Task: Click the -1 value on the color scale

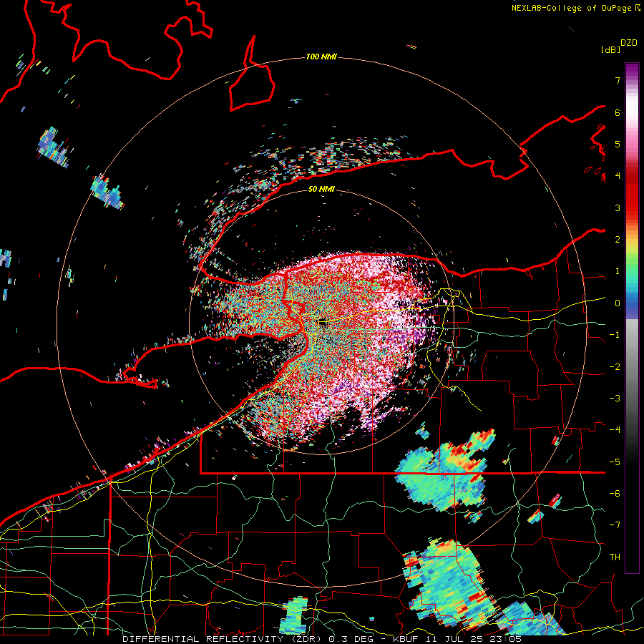Action: (x=615, y=335)
